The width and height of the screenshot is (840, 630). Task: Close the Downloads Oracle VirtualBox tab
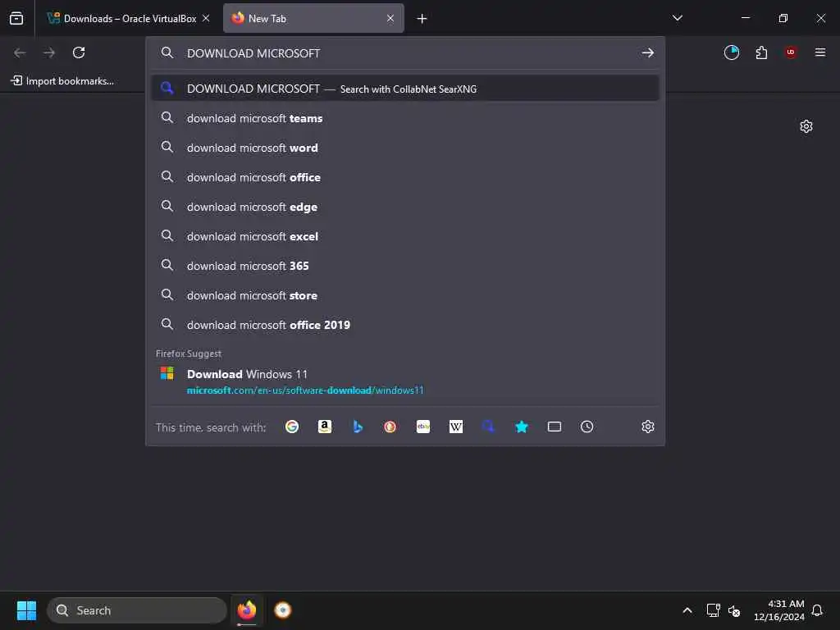[206, 18]
